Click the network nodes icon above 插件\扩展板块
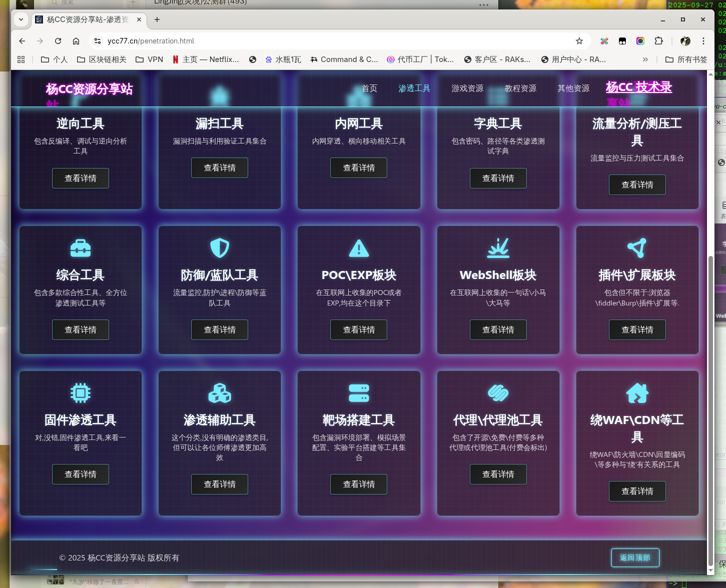The image size is (726, 588). [637, 248]
